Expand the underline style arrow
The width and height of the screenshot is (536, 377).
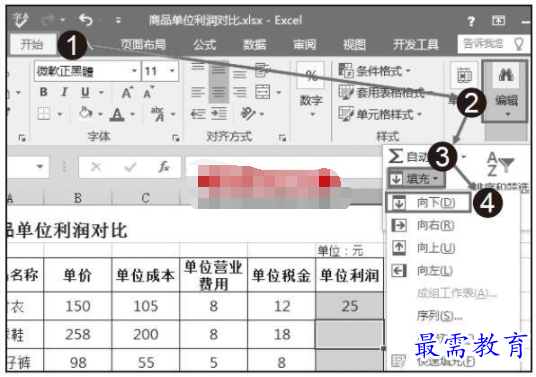click(x=101, y=92)
